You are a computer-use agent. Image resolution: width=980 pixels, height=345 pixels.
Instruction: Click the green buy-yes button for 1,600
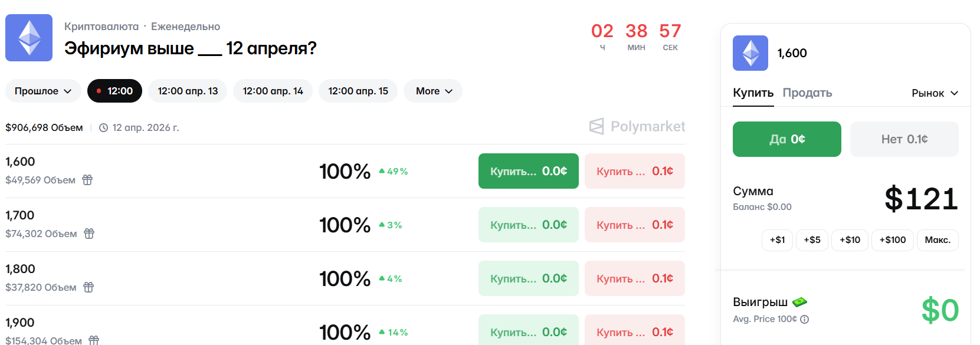(528, 171)
